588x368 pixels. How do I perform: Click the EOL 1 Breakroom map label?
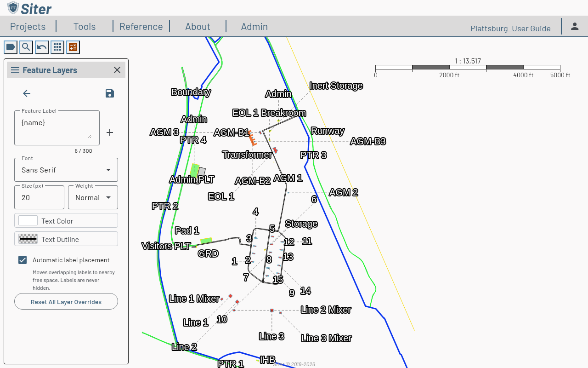point(269,113)
